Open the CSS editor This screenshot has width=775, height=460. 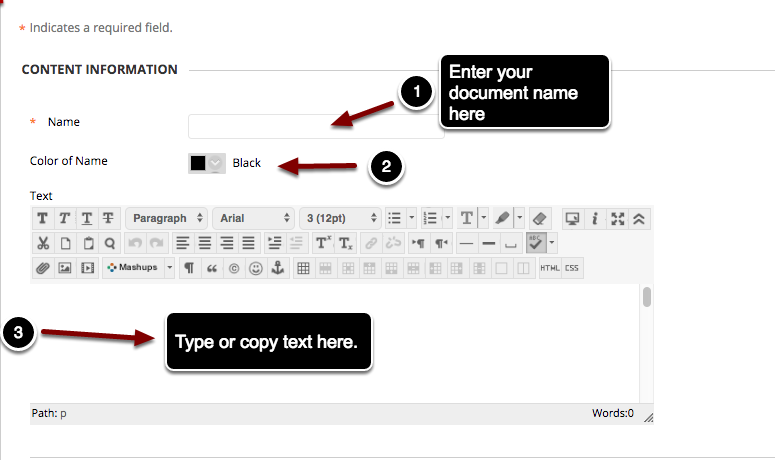(572, 268)
